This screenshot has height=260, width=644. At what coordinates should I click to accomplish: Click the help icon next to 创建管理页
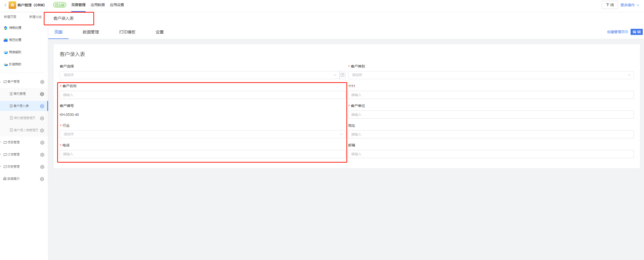pos(627,32)
